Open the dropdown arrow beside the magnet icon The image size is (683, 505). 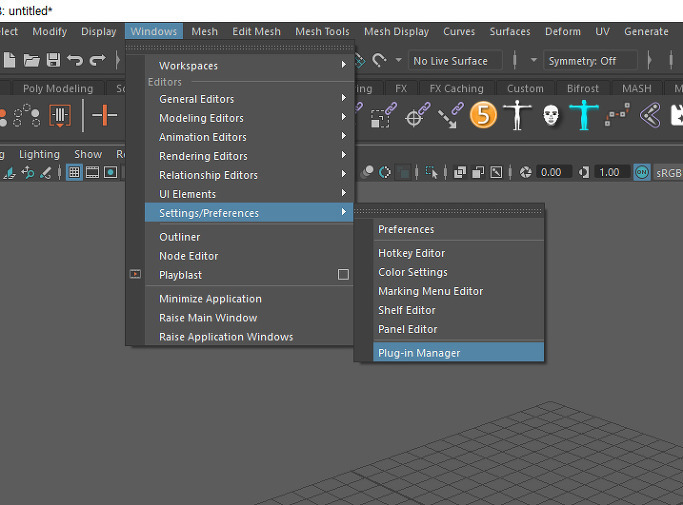398,60
